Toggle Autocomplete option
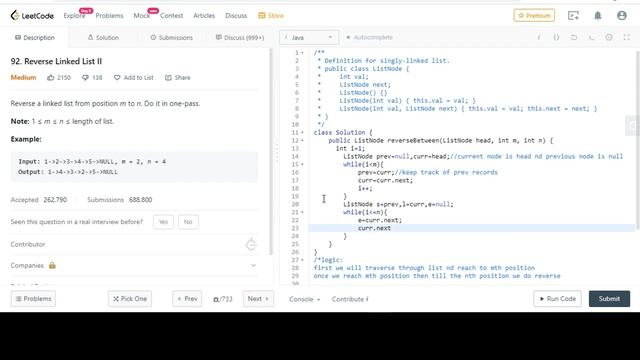Viewport: 640px width, 360px height. [x=369, y=37]
